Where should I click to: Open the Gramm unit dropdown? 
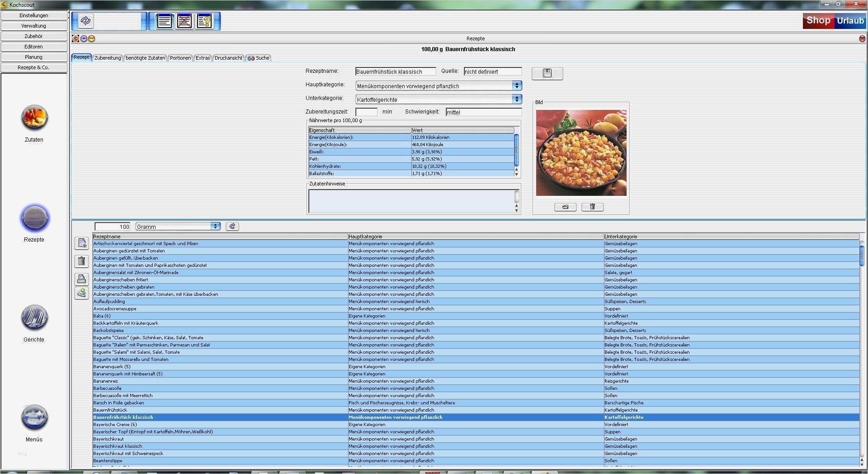[216, 227]
